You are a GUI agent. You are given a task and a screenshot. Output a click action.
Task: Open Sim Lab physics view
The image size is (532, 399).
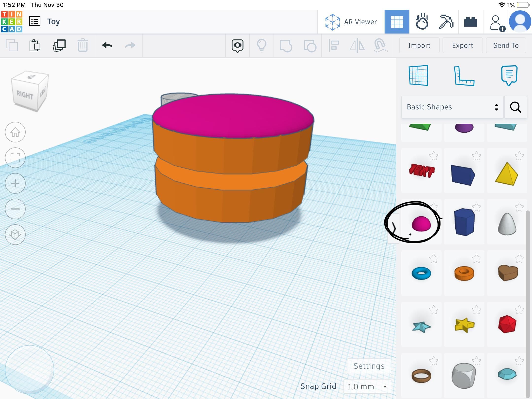(422, 22)
